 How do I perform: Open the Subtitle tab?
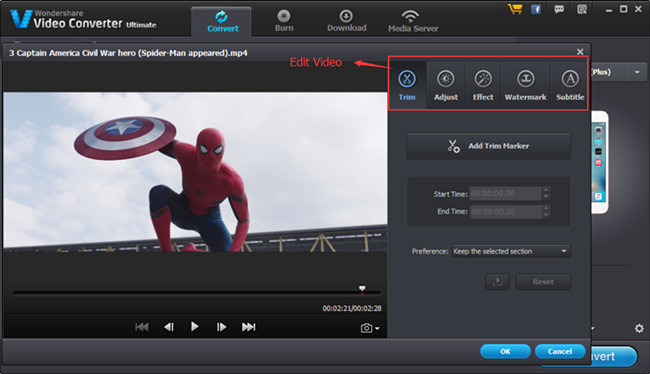(x=570, y=85)
